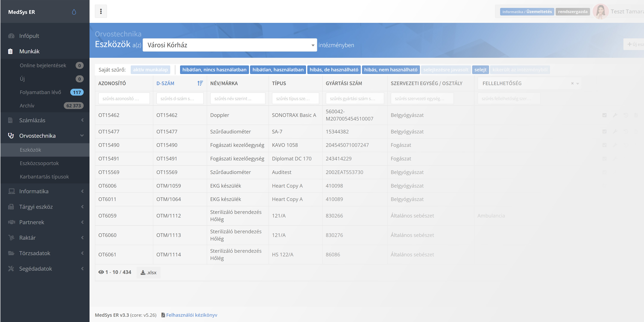Click the név szerint filter input

[x=237, y=99]
